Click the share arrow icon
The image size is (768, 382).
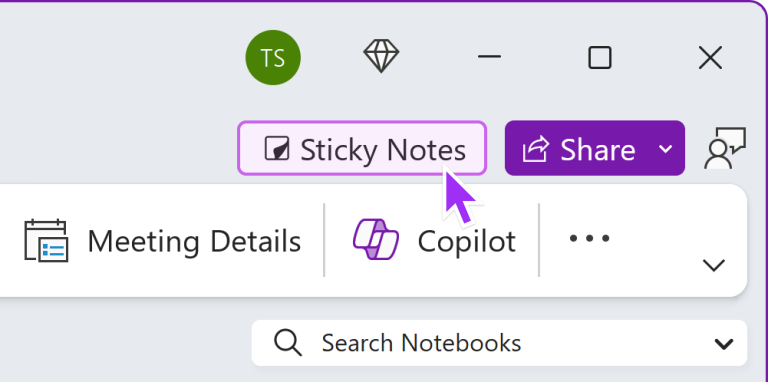(x=536, y=149)
